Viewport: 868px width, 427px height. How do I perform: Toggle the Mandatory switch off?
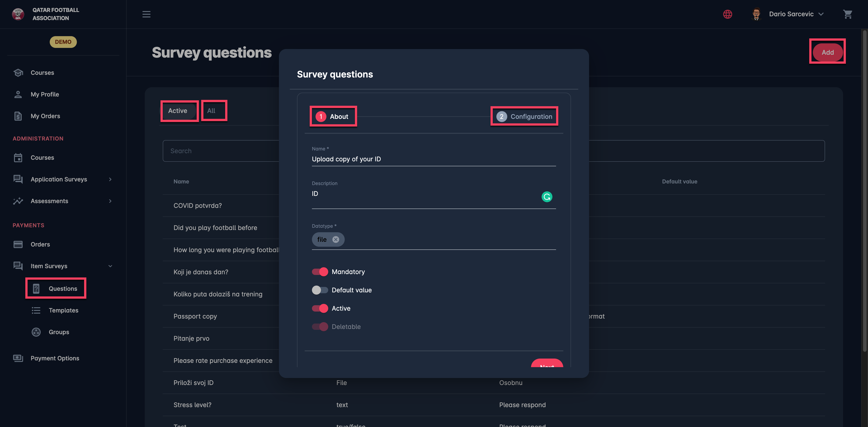click(x=320, y=272)
